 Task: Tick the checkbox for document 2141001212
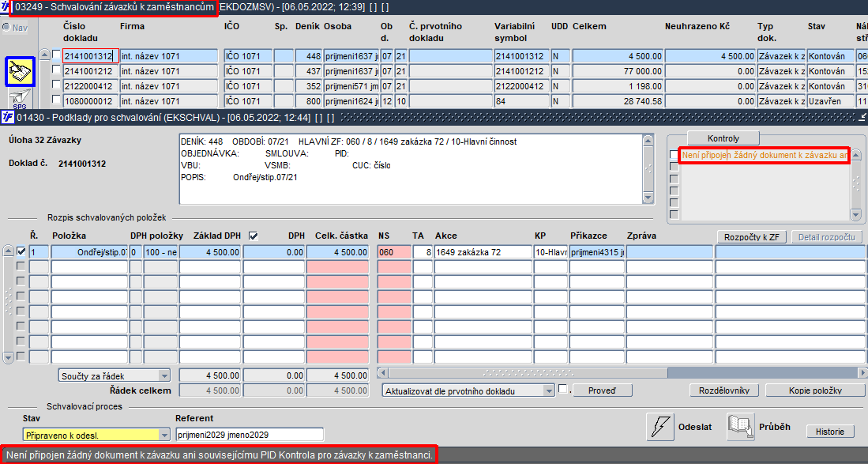[x=56, y=70]
